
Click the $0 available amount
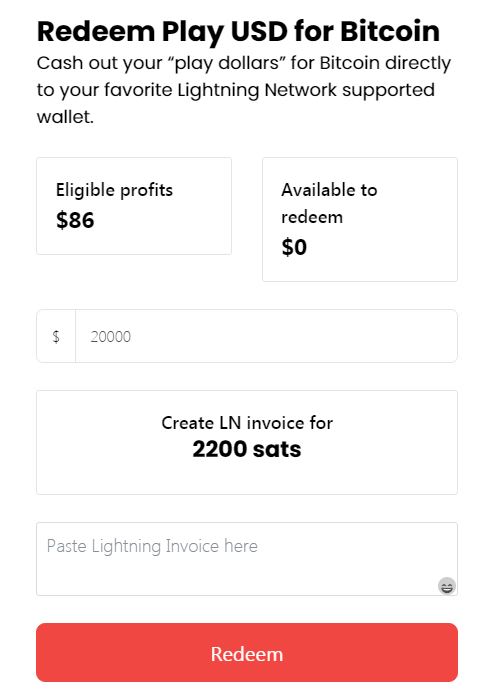click(294, 247)
